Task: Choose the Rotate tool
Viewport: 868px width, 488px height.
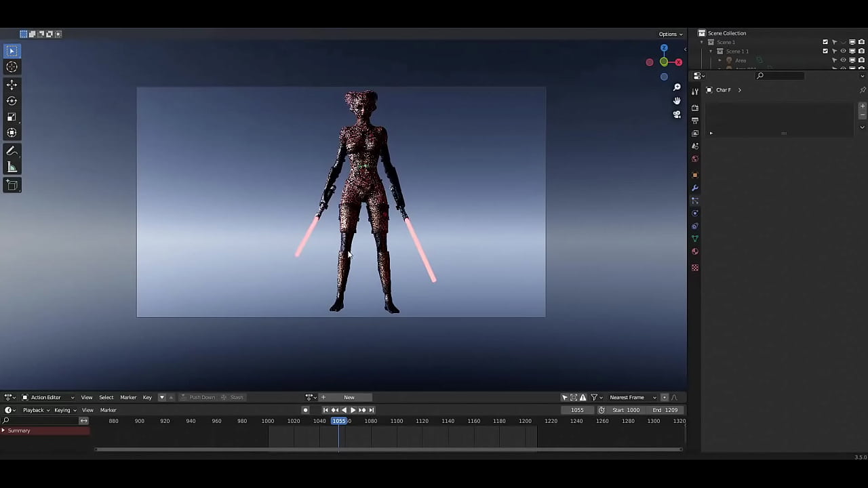Action: [12, 101]
